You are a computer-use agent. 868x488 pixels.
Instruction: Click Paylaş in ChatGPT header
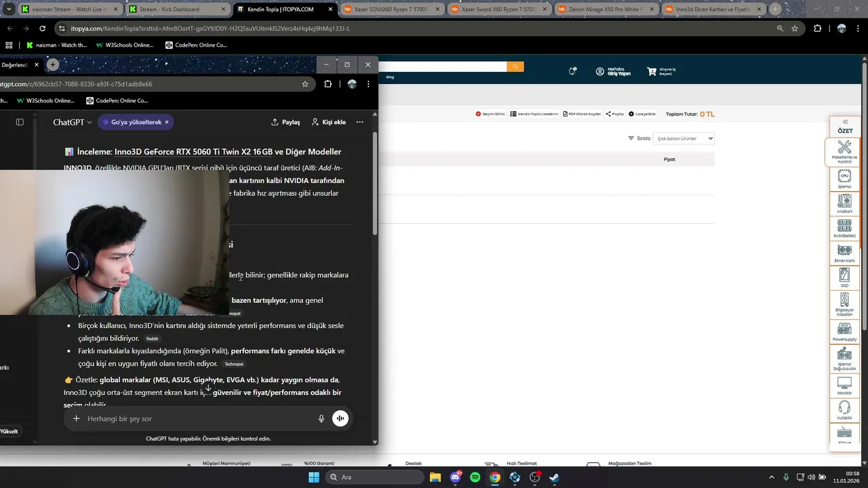pos(285,122)
